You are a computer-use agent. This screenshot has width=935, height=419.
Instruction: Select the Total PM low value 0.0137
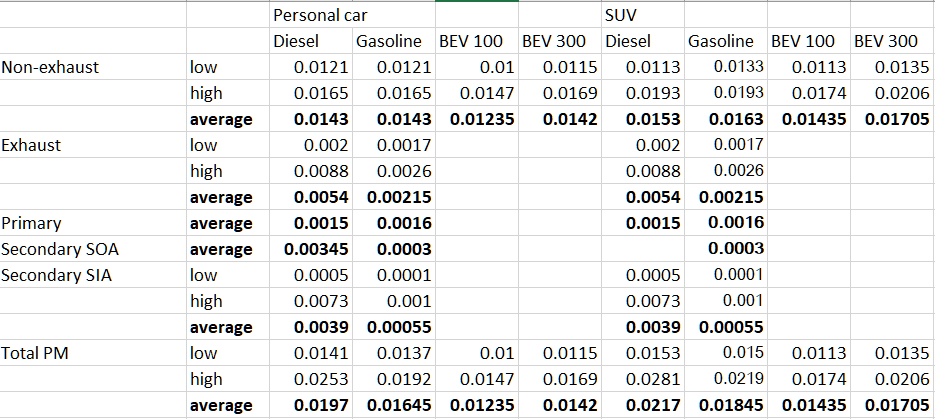[x=404, y=353]
